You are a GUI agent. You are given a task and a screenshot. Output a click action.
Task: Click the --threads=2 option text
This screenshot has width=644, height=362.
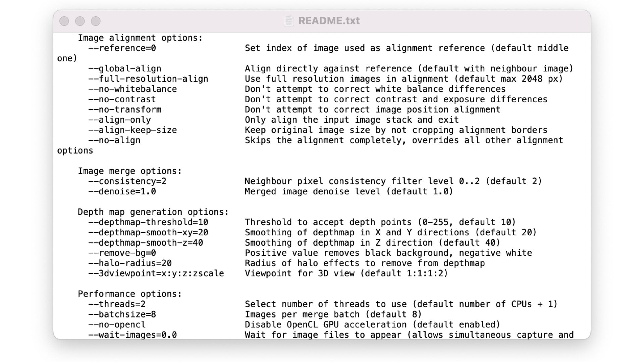[117, 304]
